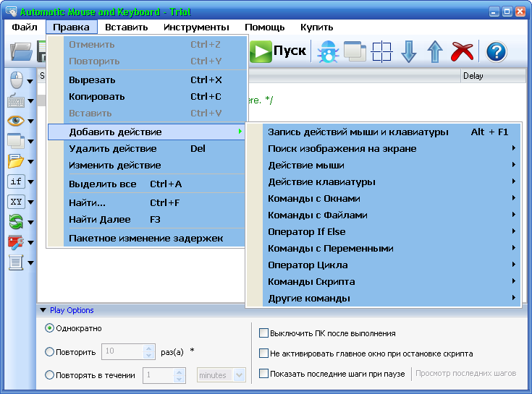Click the crosshair grid toolbar icon
This screenshot has width=532, height=394.
pos(381,51)
